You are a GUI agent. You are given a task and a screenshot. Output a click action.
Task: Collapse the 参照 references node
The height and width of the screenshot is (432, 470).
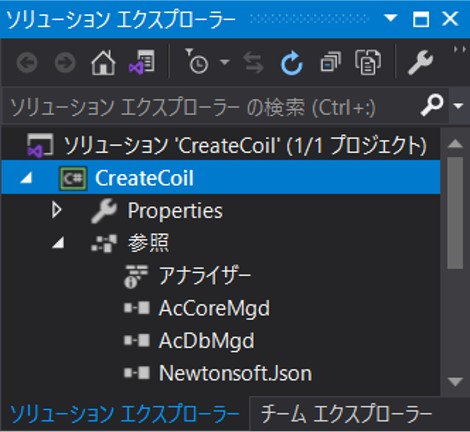[x=58, y=243]
